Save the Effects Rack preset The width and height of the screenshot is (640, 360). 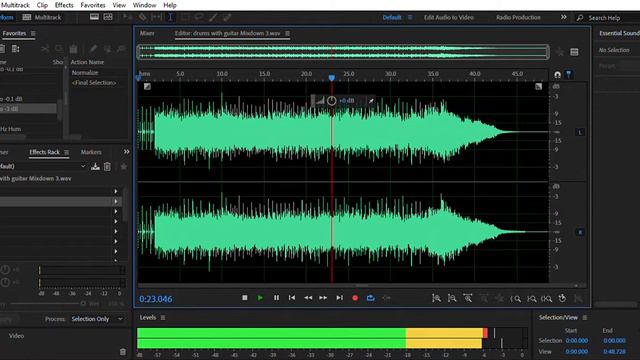[95, 167]
